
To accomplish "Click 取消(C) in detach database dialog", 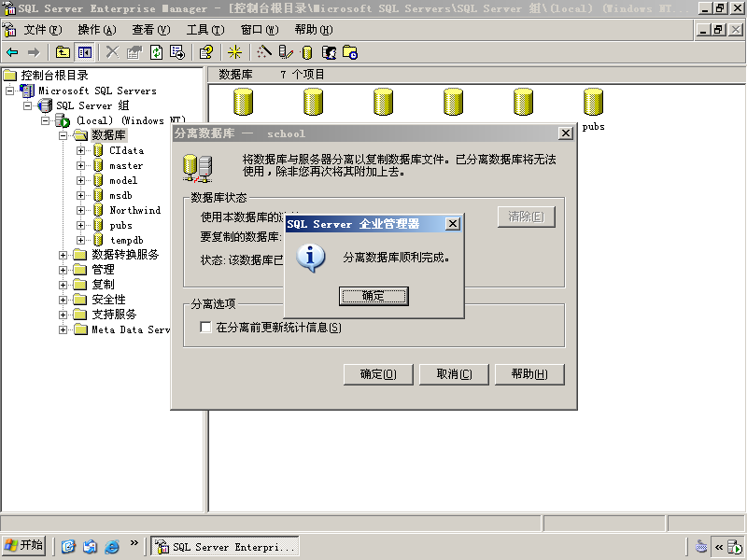I will [454, 374].
